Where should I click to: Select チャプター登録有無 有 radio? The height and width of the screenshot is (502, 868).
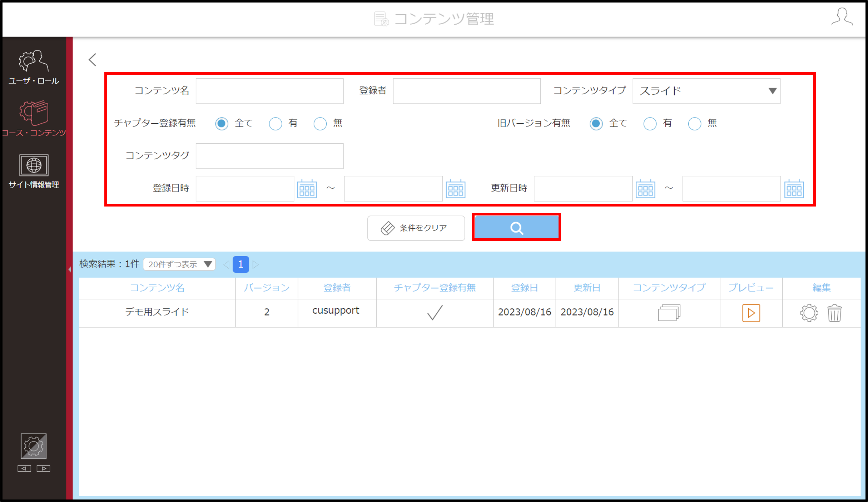[275, 124]
